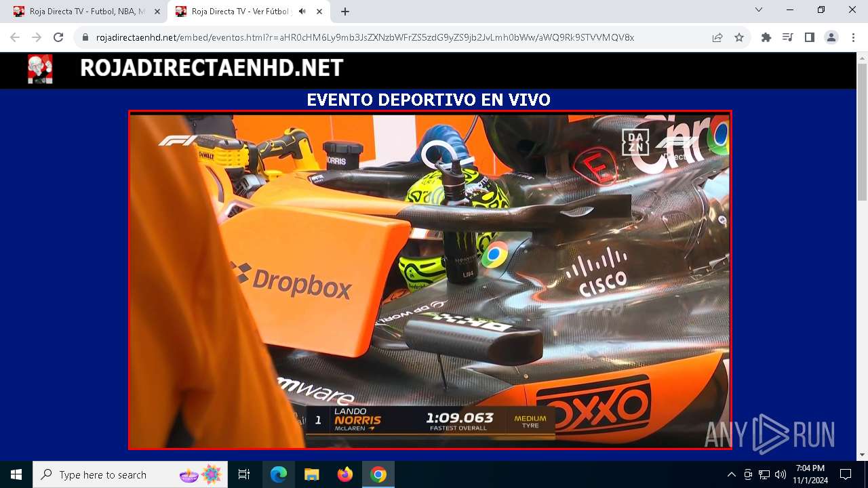Launch Microsoft Edge from taskbar
Image resolution: width=868 pixels, height=488 pixels.
click(x=279, y=474)
